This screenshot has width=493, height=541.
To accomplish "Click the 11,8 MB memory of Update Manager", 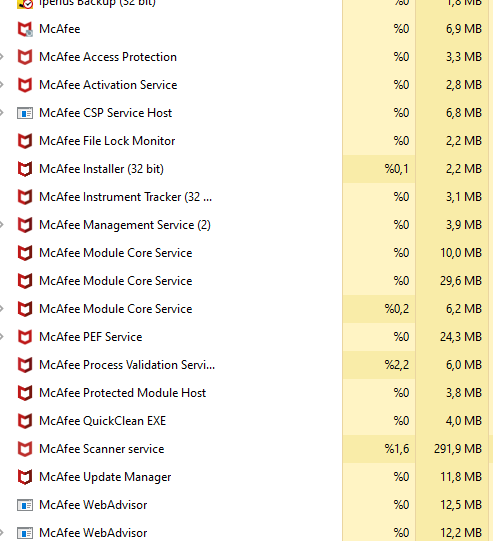I will coord(461,477).
